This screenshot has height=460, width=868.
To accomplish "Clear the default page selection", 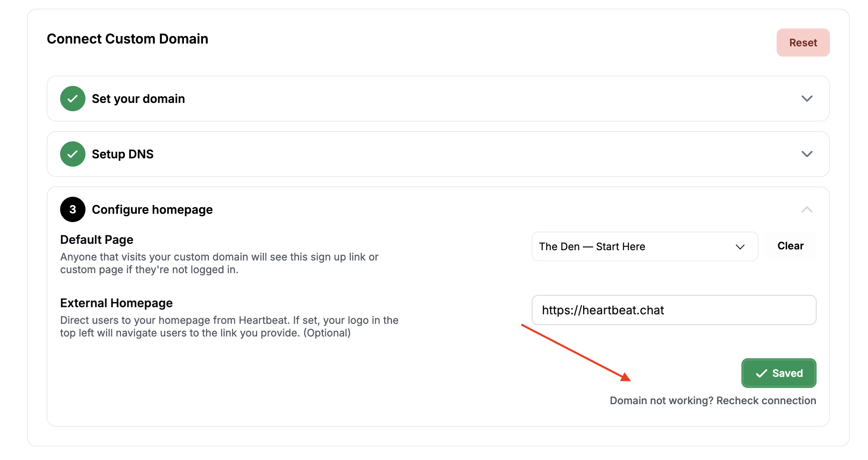I will pyautogui.click(x=790, y=246).
